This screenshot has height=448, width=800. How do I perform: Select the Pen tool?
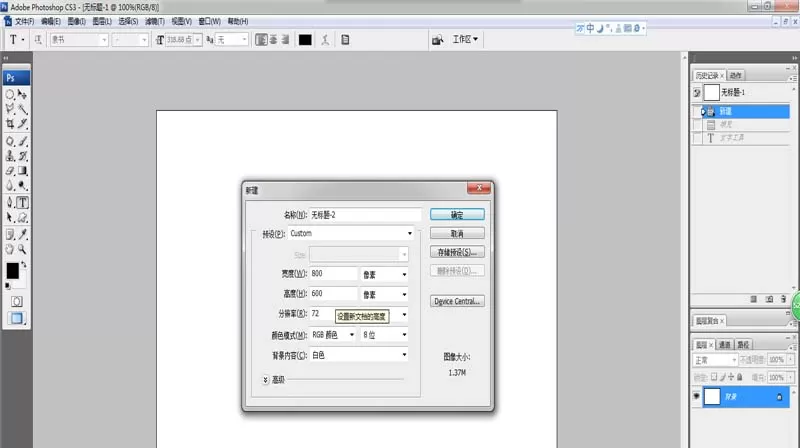point(10,203)
